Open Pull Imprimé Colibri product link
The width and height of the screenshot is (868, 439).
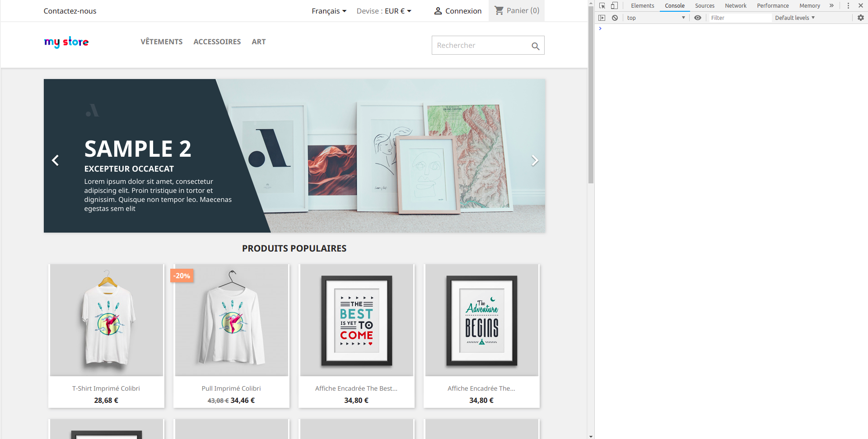coord(231,388)
